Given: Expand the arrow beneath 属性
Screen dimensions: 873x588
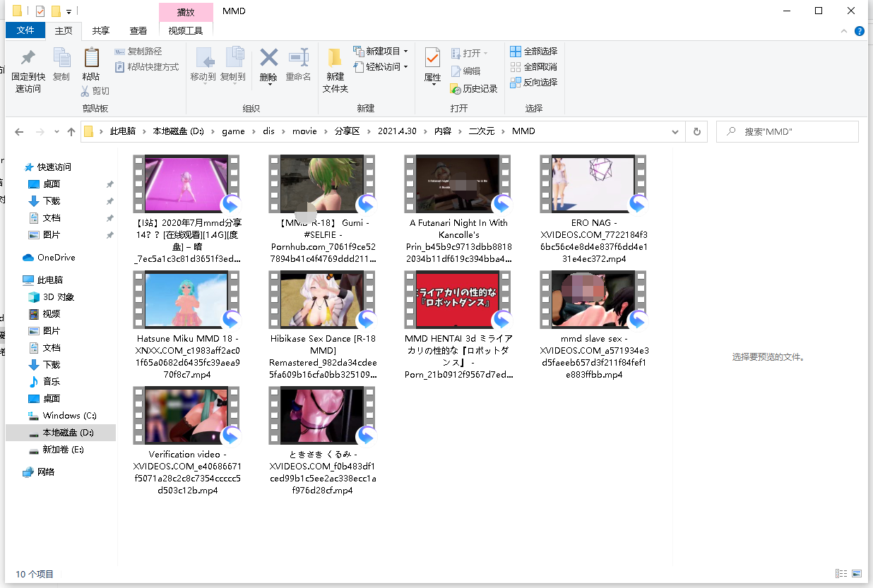Looking at the screenshot, I should (x=432, y=85).
